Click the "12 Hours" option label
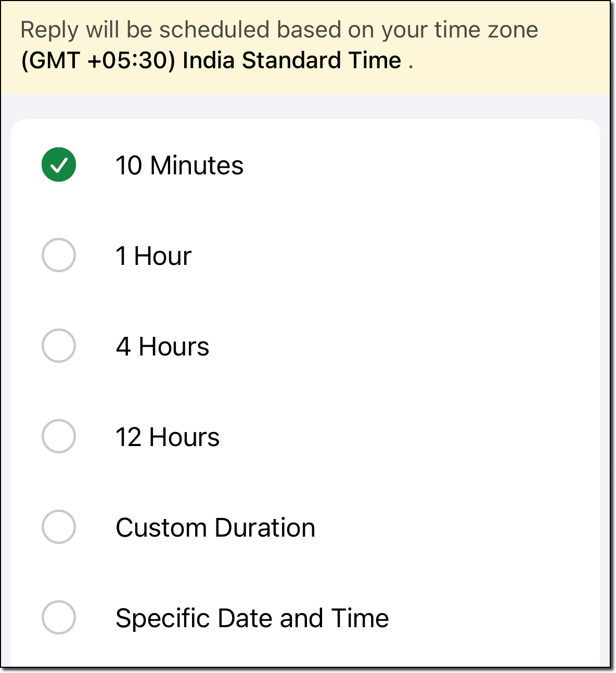The height and width of the screenshot is (673, 616). pyautogui.click(x=168, y=437)
